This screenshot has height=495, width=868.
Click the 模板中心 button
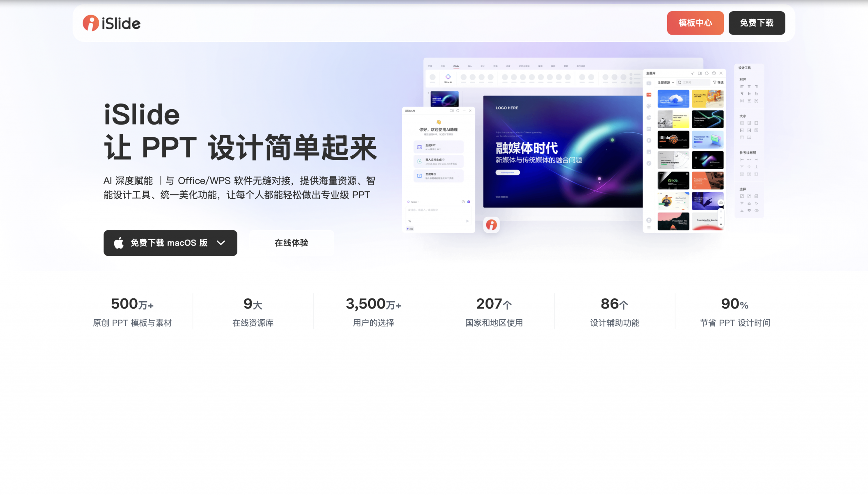pos(695,23)
